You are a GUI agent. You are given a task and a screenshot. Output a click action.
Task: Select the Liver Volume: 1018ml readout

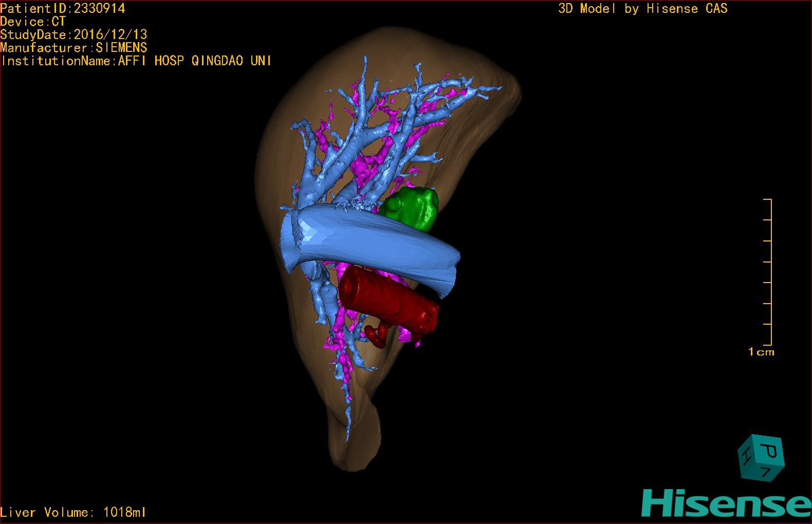click(x=73, y=512)
